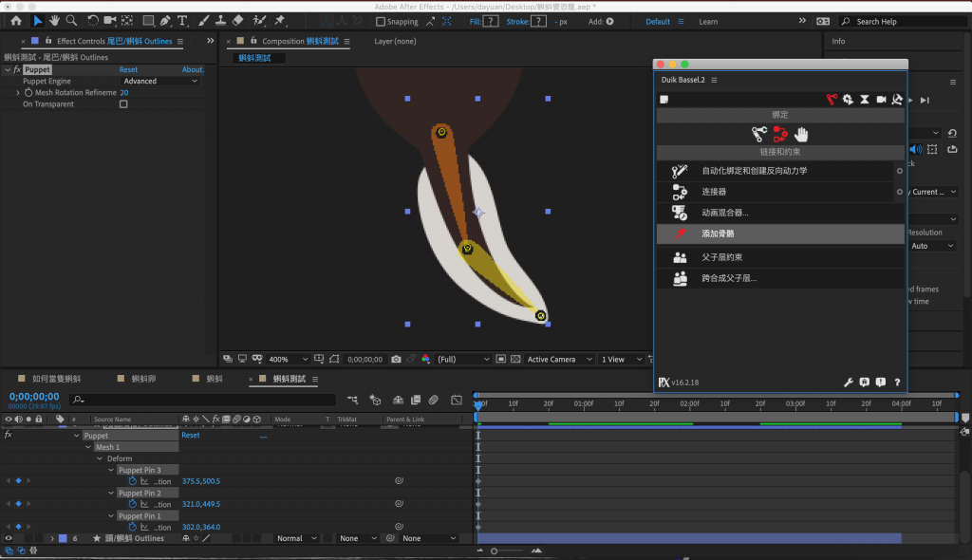Enable the Snapping checkbox
This screenshot has height=560, width=972.
[381, 22]
